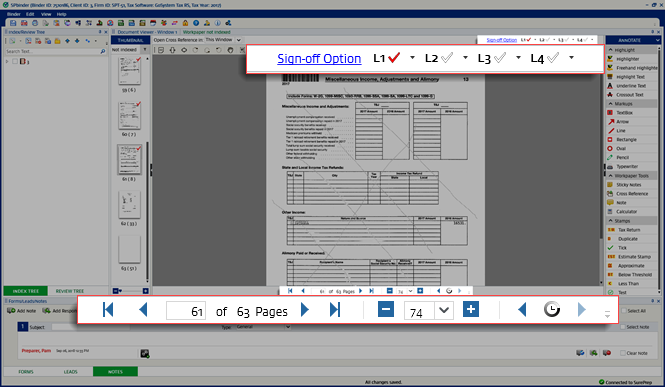Click the printer icon in main toolbar
Viewport: 665px width, 387px height.
coord(35,23)
